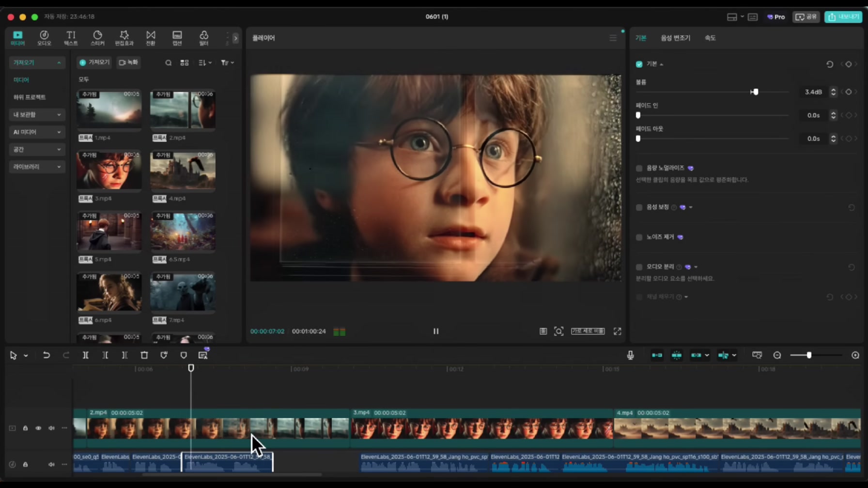868x488 pixels.
Task: Click the media search magnifier icon
Action: (168, 63)
